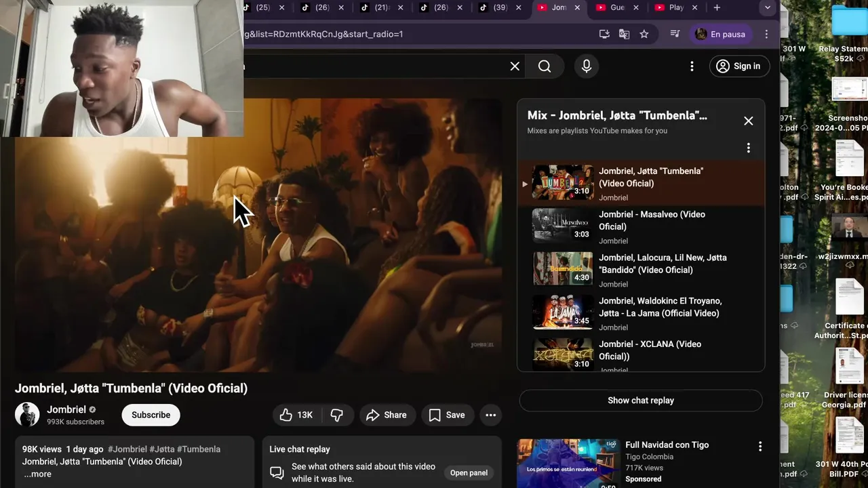Close the TikTok tab labeled (25)
The width and height of the screenshot is (868, 488).
click(x=283, y=7)
